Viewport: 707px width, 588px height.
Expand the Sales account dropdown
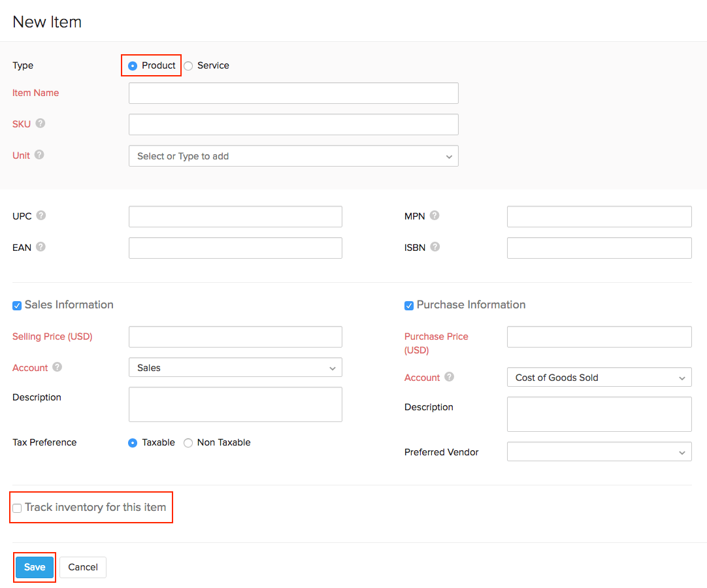[235, 368]
